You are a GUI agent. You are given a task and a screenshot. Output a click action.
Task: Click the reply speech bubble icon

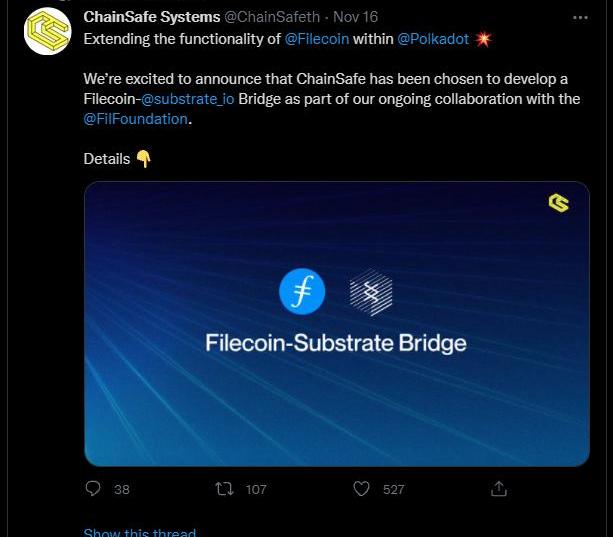click(93, 489)
